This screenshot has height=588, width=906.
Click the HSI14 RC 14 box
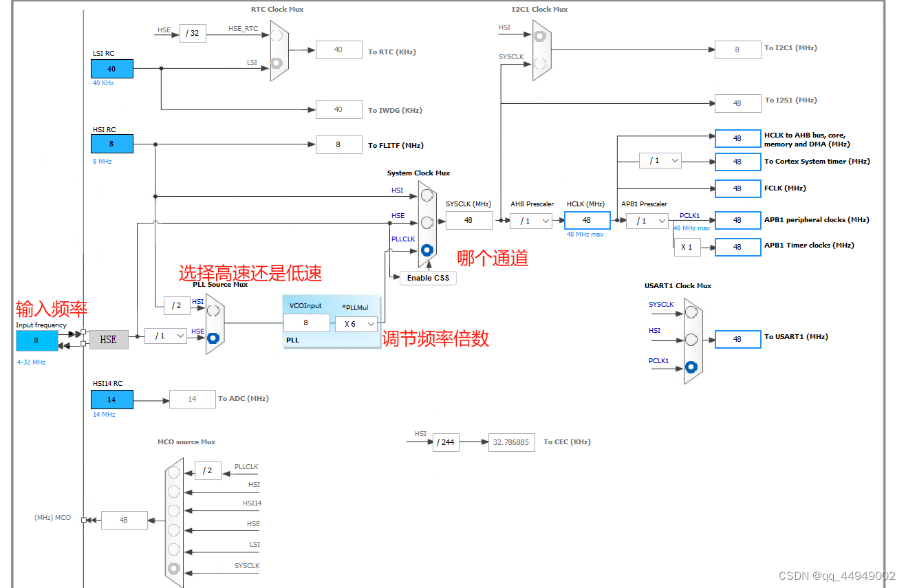point(112,399)
